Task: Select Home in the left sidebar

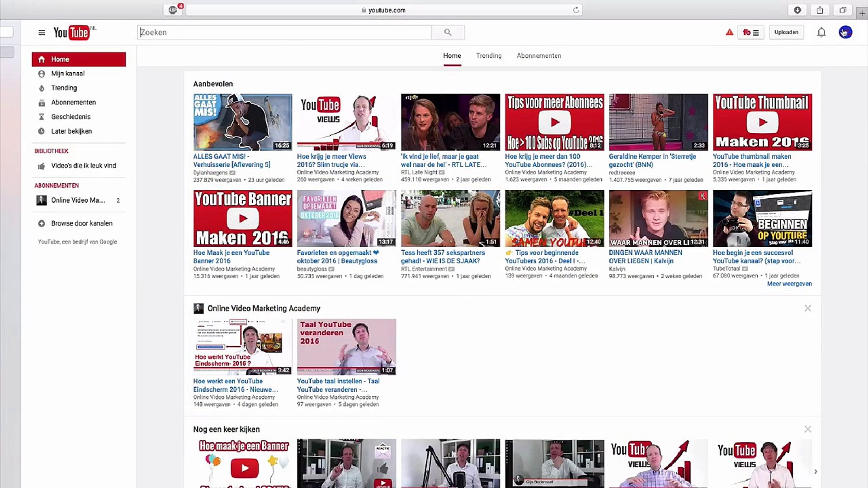Action: 79,59
